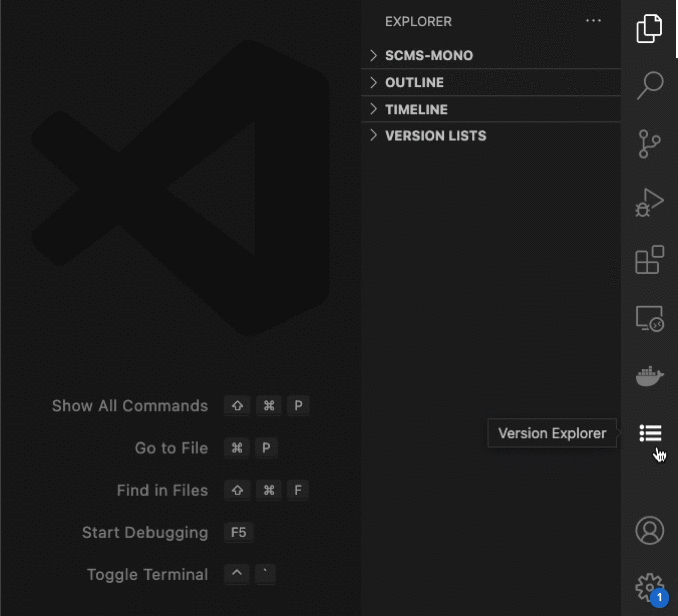Click the Toggle Terminal text
Viewport: 678px width, 616px height.
[x=147, y=575]
